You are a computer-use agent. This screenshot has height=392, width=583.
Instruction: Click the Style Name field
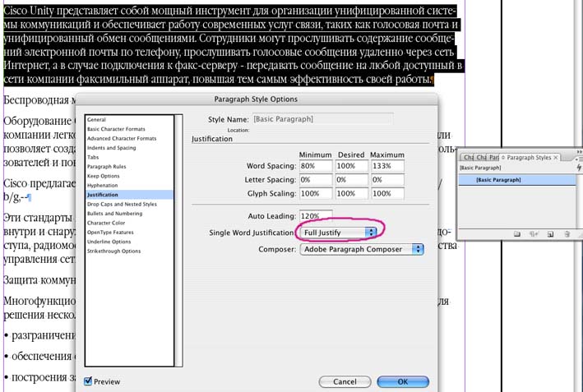click(322, 119)
